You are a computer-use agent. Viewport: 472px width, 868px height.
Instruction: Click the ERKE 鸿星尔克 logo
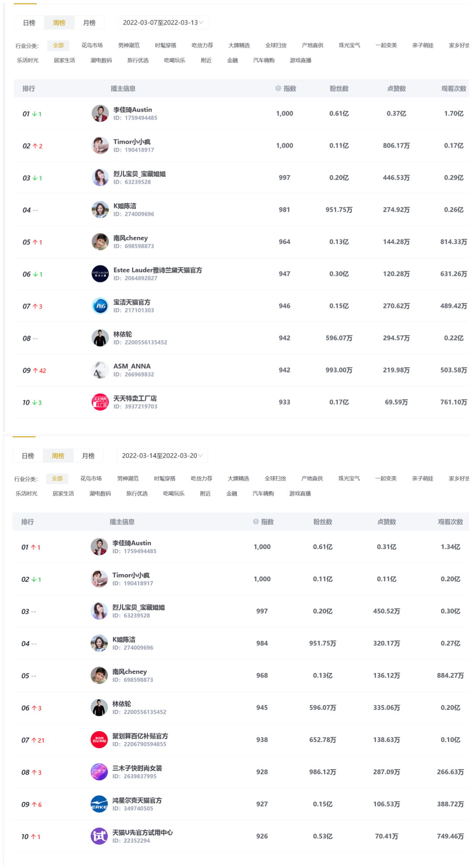(99, 804)
